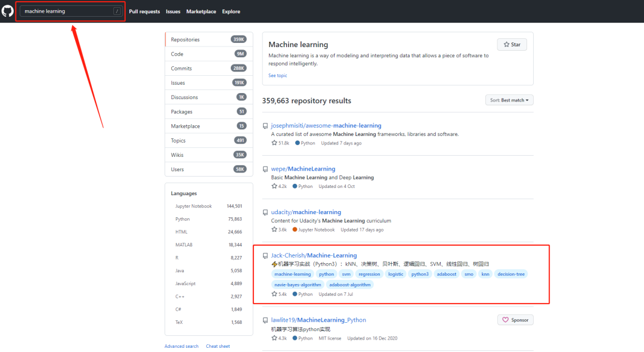
Task: Click the 3.6k star count icon
Action: (274, 230)
